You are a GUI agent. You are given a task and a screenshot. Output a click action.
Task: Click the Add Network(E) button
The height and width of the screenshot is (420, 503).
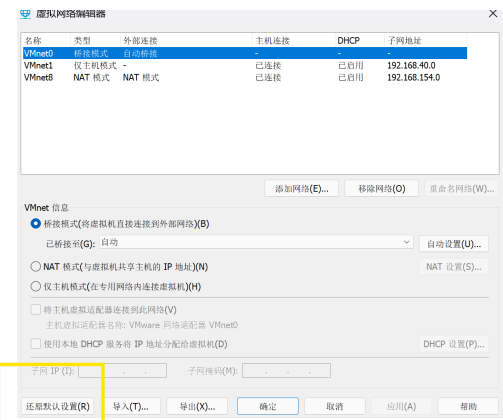pyautogui.click(x=302, y=189)
